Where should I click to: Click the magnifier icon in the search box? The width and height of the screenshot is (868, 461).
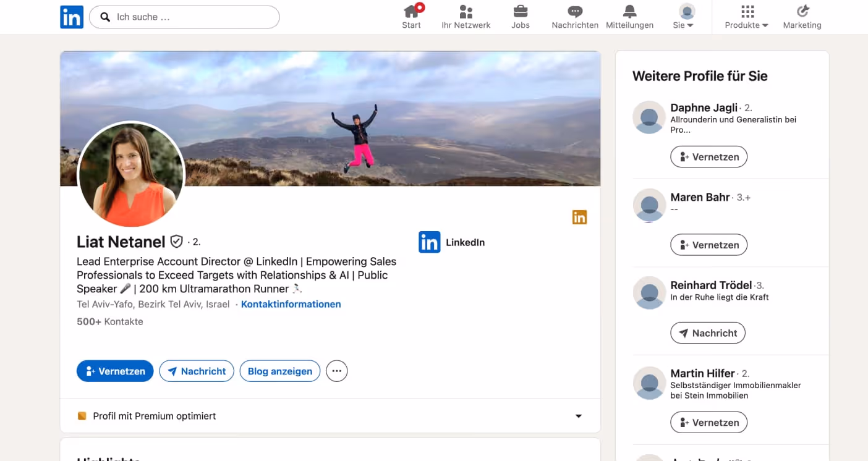tap(105, 17)
